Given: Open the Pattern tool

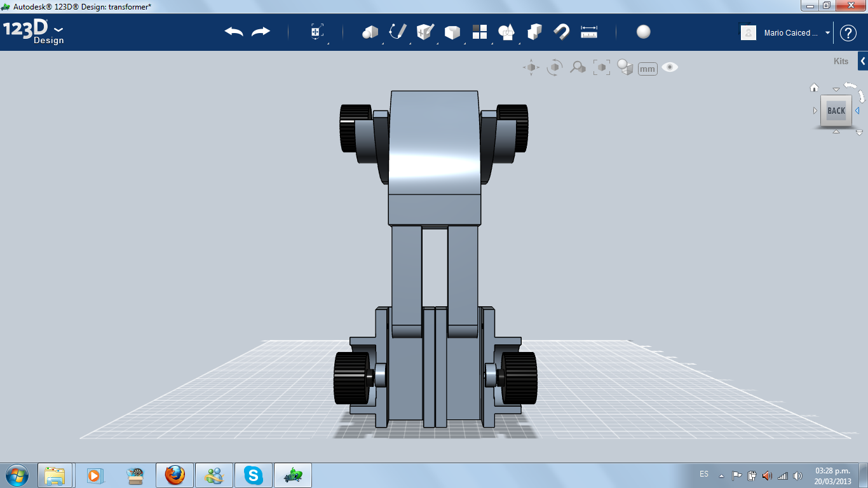Looking at the screenshot, I should (x=480, y=32).
